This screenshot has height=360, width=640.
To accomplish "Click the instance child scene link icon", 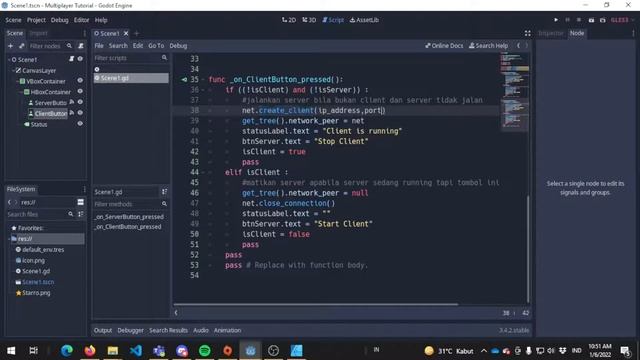I will pyautogui.click(x=22, y=46).
